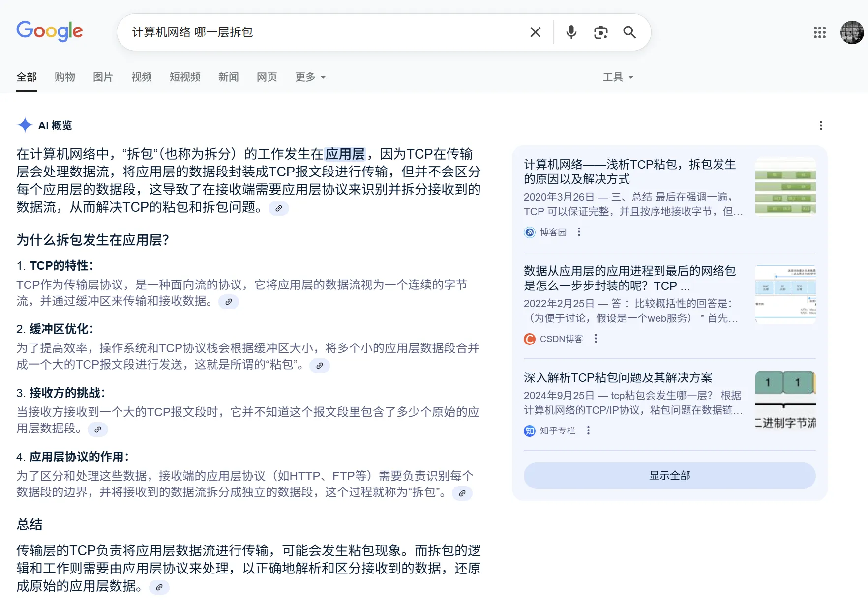Open the account profile avatar
This screenshot has width=868, height=602.
tap(852, 32)
